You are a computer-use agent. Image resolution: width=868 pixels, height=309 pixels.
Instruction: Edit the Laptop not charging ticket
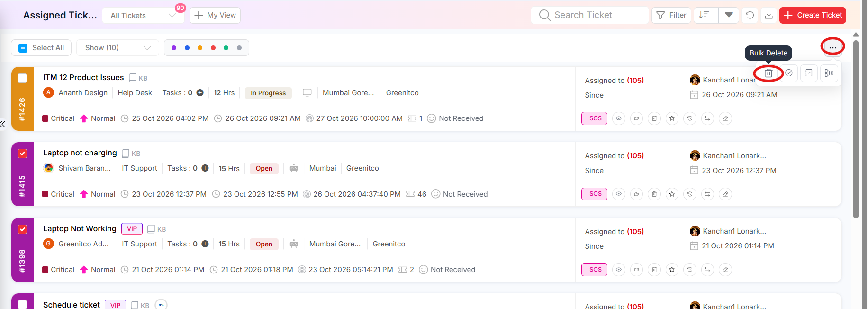click(x=725, y=194)
